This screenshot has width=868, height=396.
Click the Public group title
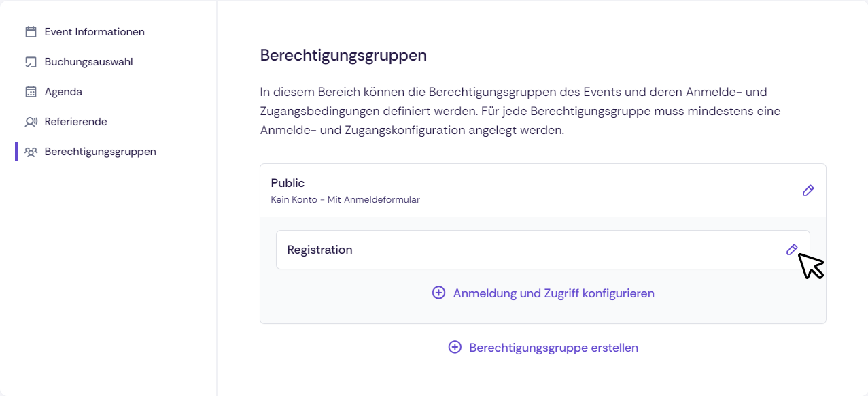point(288,183)
